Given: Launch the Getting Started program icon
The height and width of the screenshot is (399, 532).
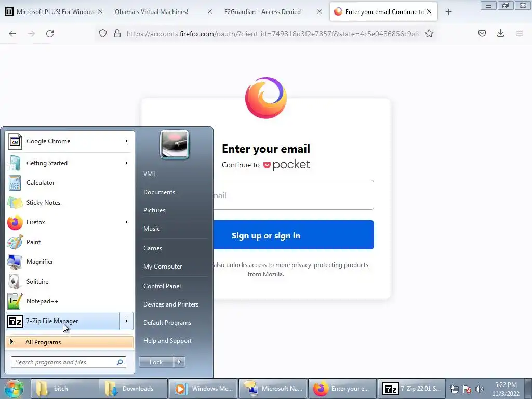Looking at the screenshot, I should [x=14, y=163].
